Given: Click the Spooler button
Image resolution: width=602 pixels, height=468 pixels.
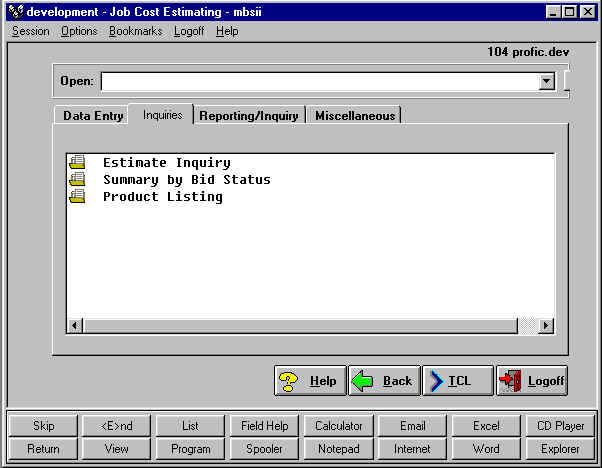Looking at the screenshot, I should tap(264, 449).
